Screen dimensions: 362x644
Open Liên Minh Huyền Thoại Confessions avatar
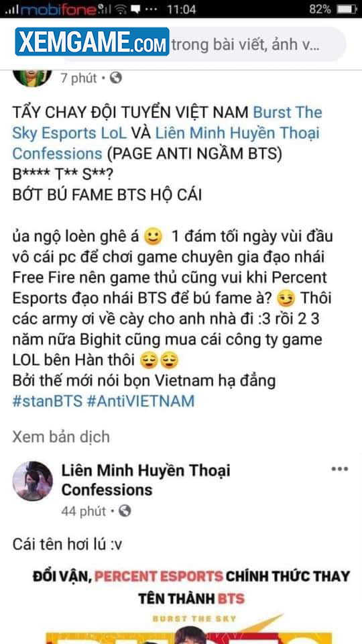[x=32, y=481]
